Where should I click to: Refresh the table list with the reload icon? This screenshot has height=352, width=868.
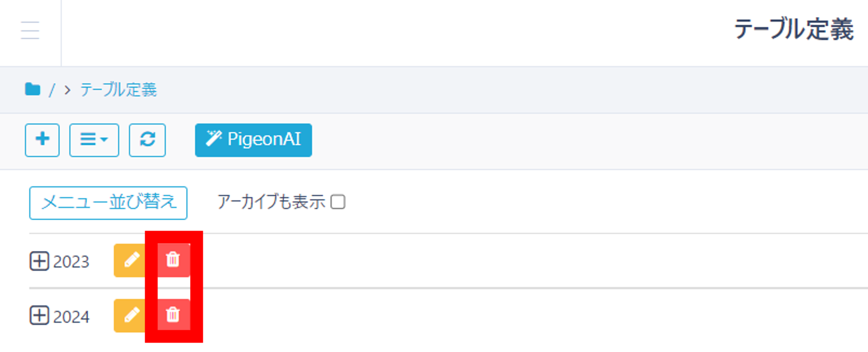tap(147, 140)
